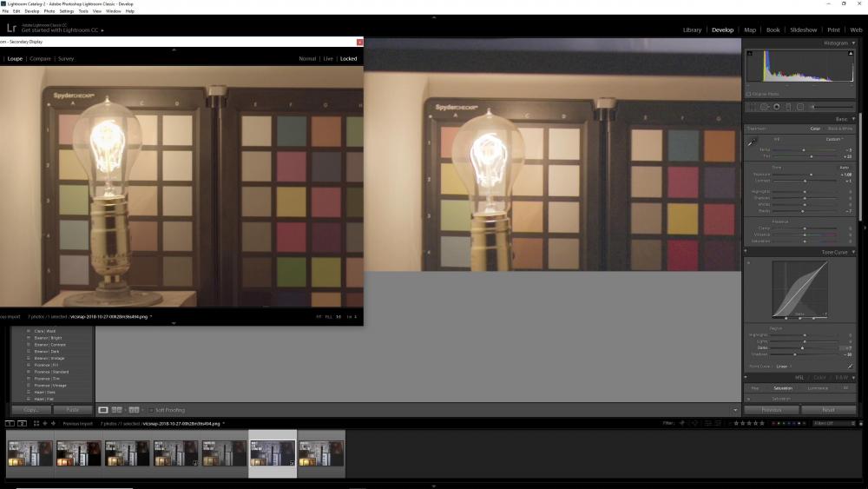
Task: Select the Spot Removal tool
Action: point(764,107)
